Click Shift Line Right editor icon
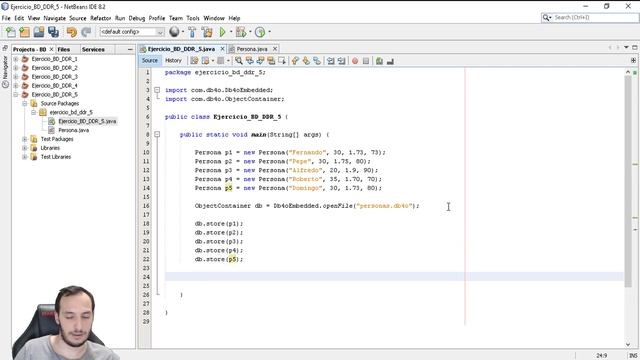The width and height of the screenshot is (640, 360). pos(342,61)
